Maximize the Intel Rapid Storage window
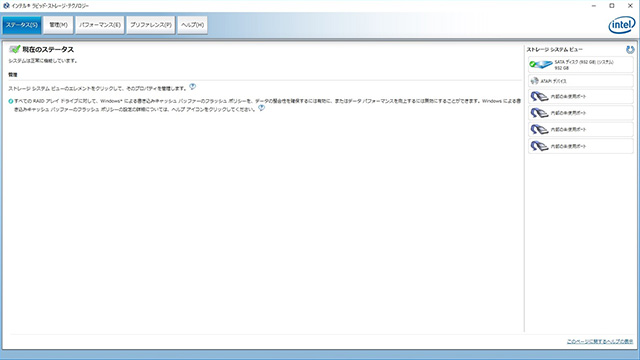The image size is (640, 360). click(x=612, y=6)
